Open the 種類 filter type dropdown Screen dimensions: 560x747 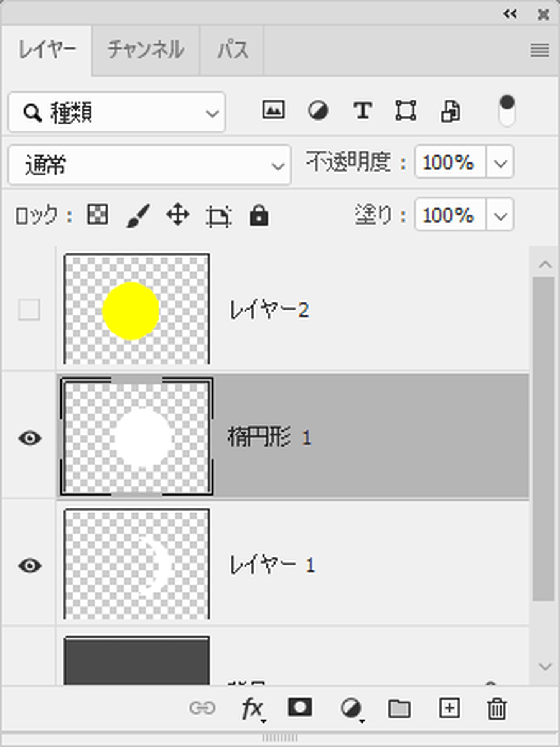pyautogui.click(x=117, y=113)
